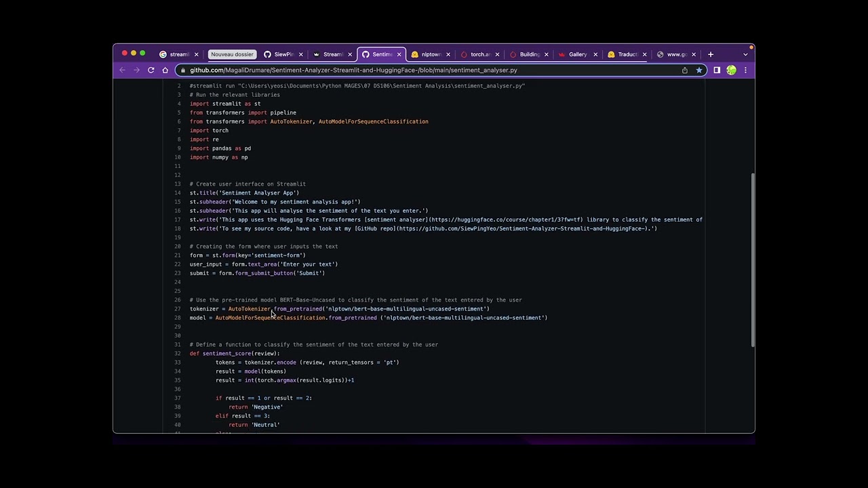Close the streamlit Google tab
This screenshot has width=868, height=488.
[x=197, y=54]
